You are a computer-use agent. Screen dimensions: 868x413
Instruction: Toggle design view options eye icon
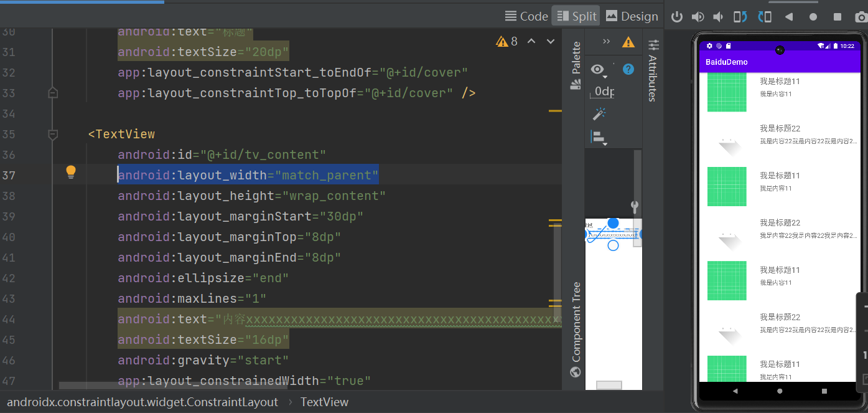(598, 70)
